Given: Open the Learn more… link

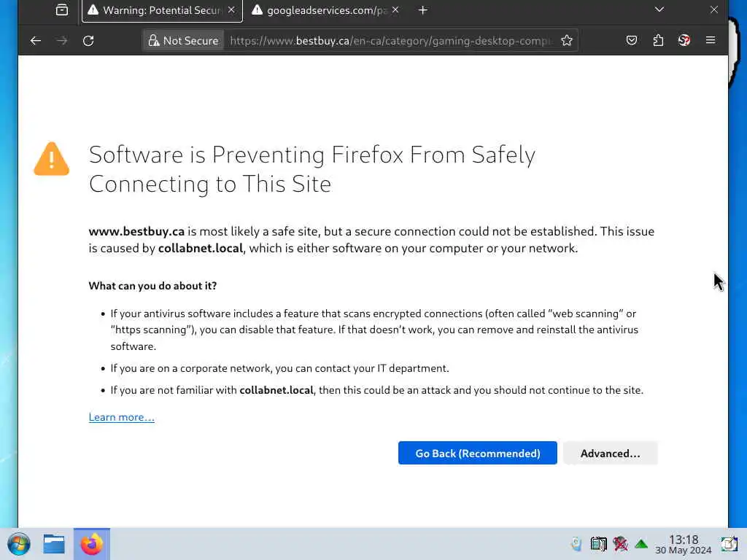Looking at the screenshot, I should [122, 417].
